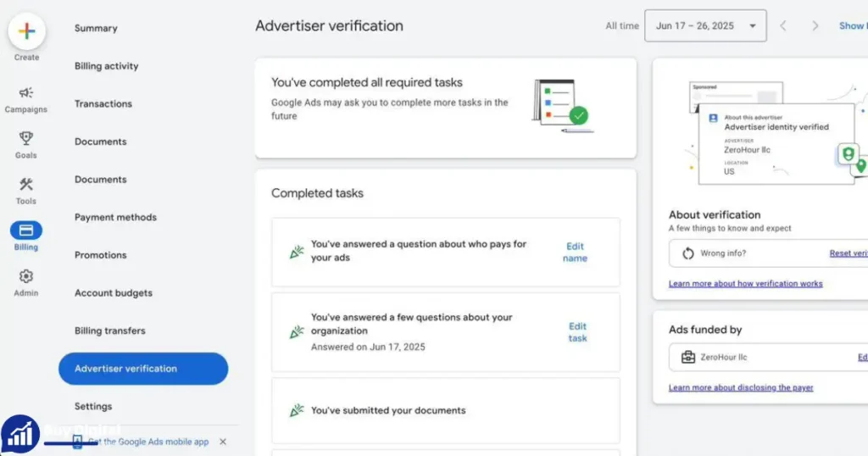The image size is (868, 456).
Task: Click Reset verification link
Action: 849,253
